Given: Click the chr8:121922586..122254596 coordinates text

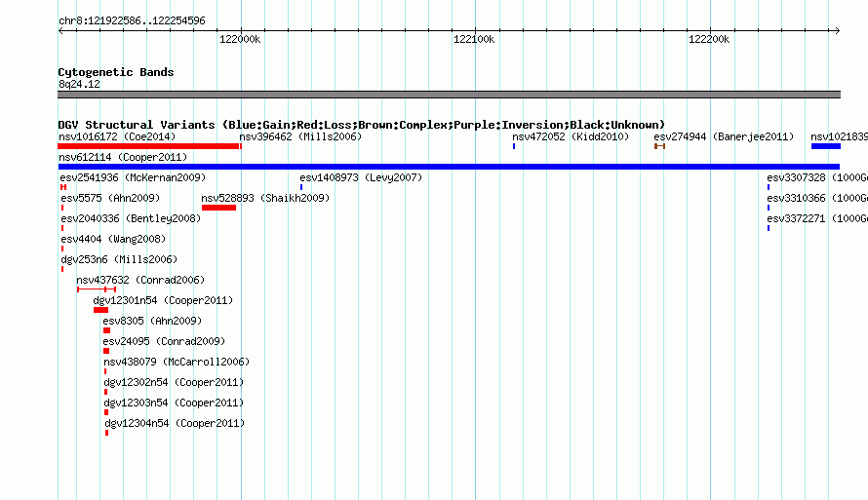Looking at the screenshot, I should pos(132,20).
